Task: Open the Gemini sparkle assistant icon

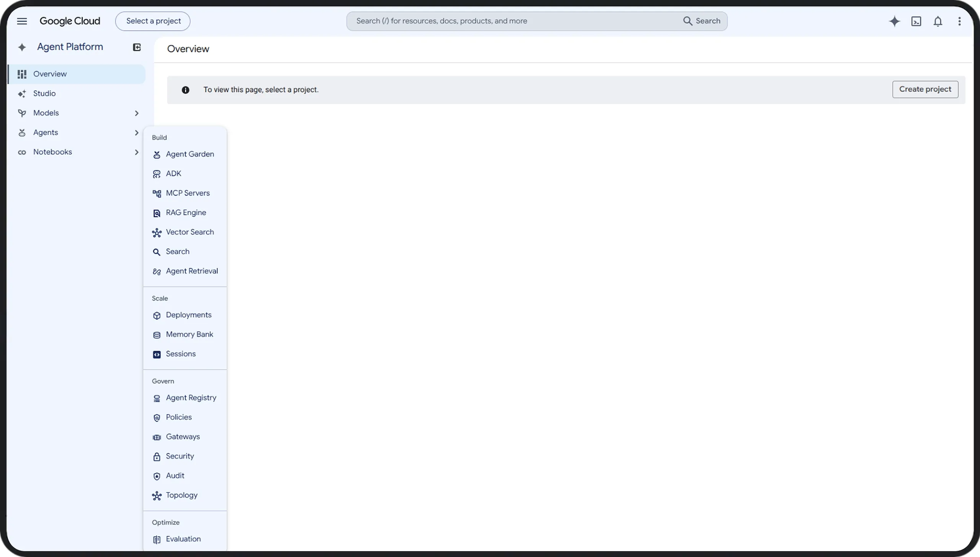Action: pyautogui.click(x=894, y=21)
